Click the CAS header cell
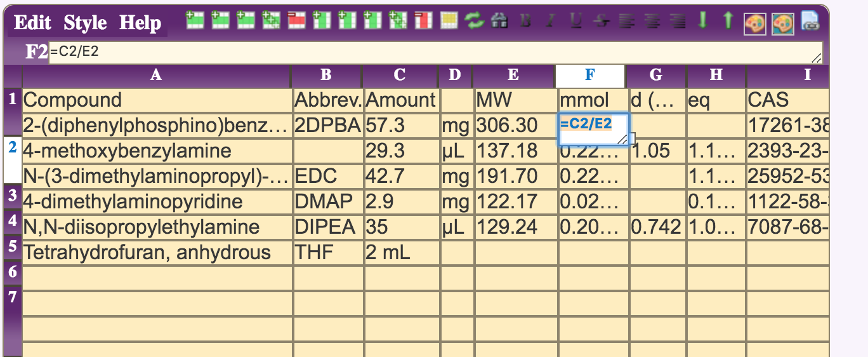868x357 pixels. (788, 100)
